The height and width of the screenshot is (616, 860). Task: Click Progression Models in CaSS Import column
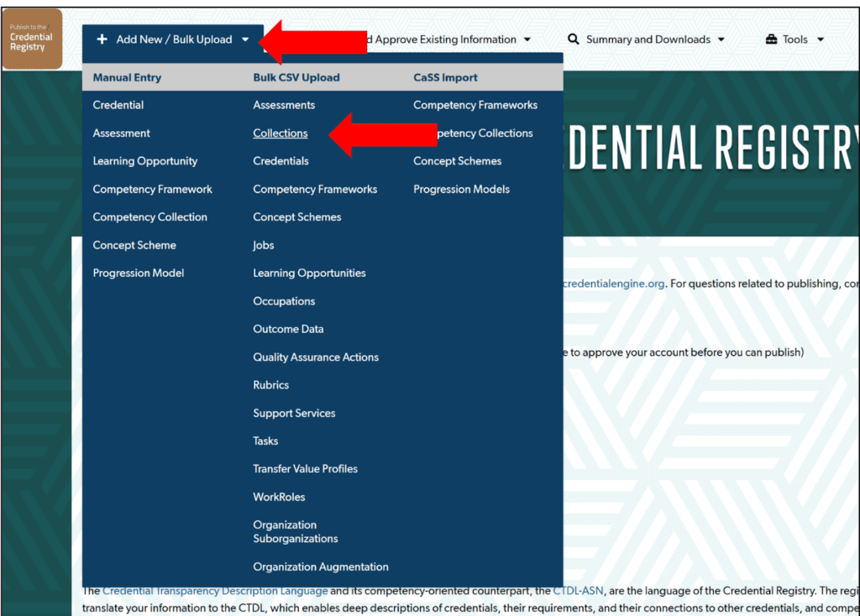coord(461,189)
